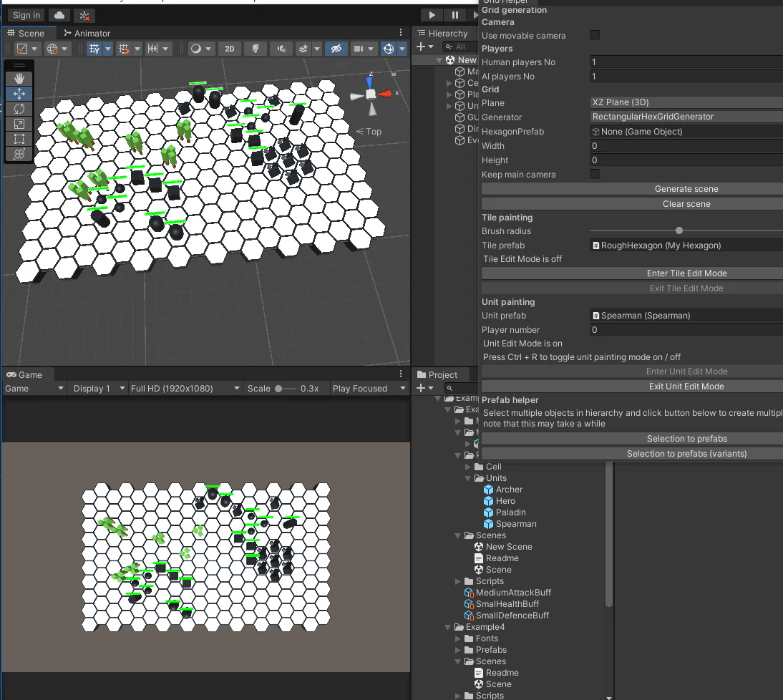Toggle the scene effects (layers) icon

[x=303, y=49]
